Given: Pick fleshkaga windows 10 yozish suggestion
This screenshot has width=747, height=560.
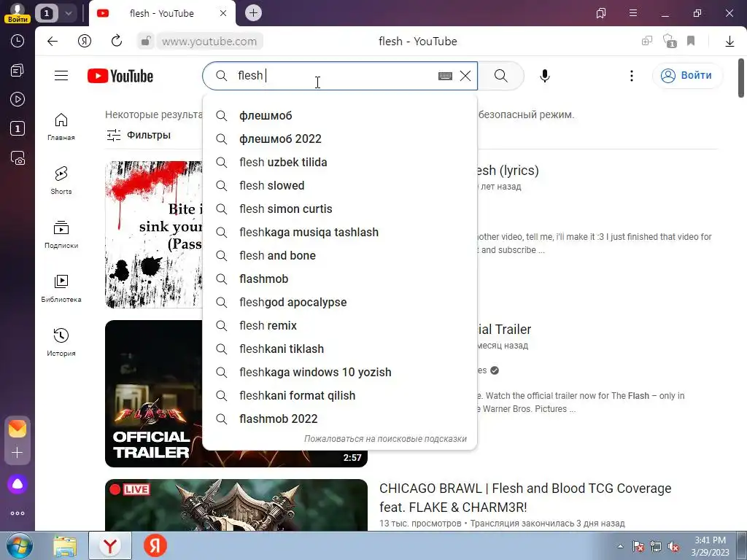Looking at the screenshot, I should tap(340, 373).
